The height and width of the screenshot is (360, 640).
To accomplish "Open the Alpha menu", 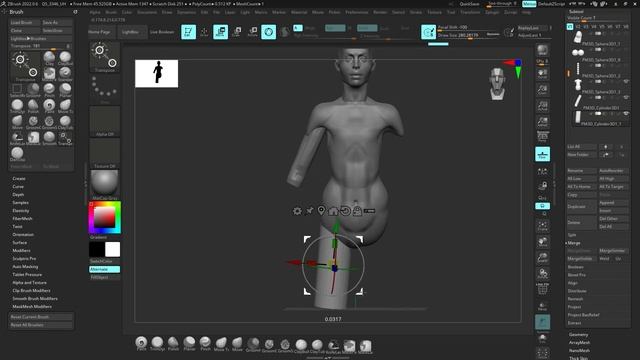I will pyautogui.click(x=95, y=12).
